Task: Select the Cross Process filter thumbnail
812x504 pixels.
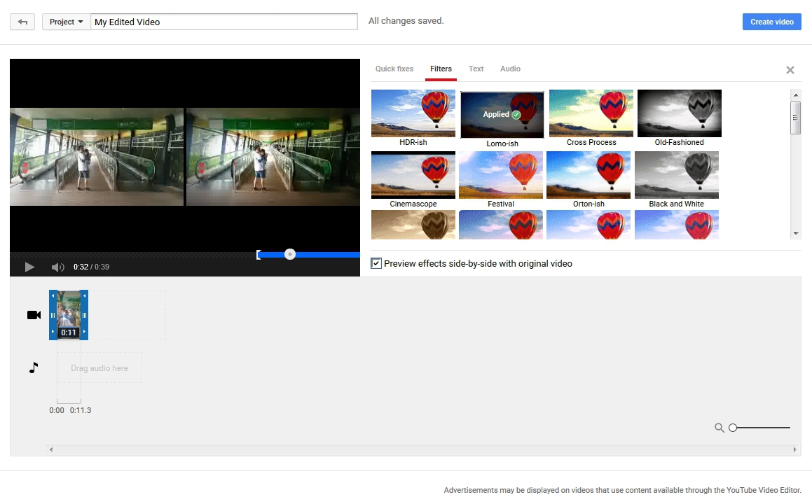Action: click(x=591, y=113)
